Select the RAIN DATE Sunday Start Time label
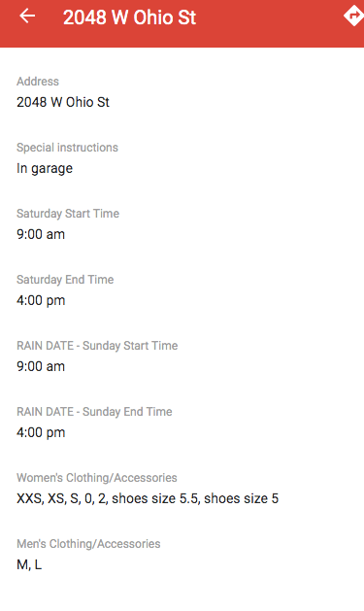364x611 pixels. [x=97, y=346]
